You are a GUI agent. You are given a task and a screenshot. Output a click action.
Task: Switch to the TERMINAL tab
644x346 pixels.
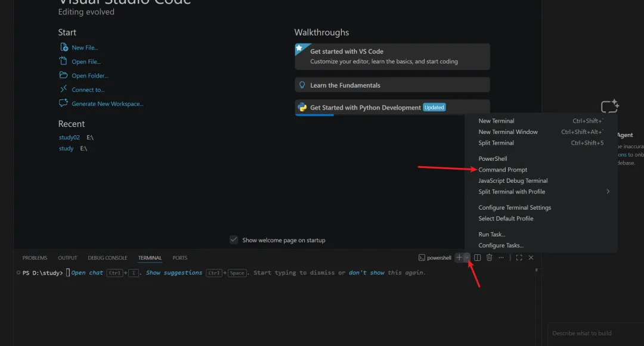point(150,258)
